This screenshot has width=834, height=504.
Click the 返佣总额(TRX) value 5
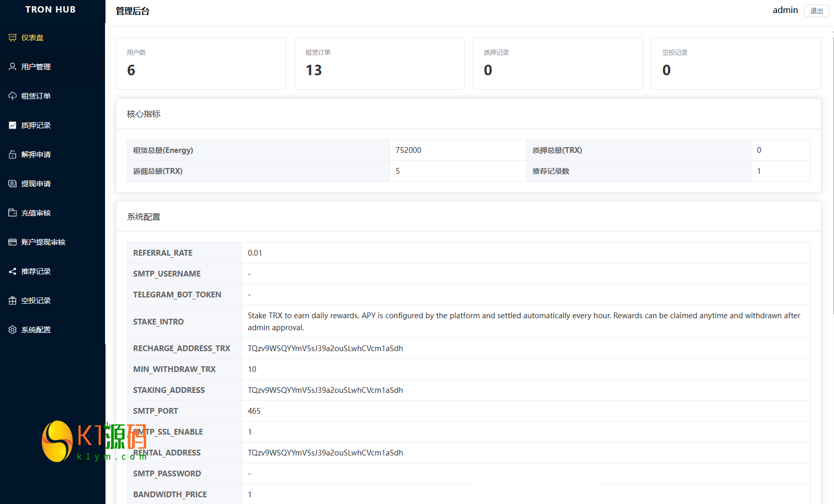(x=397, y=171)
